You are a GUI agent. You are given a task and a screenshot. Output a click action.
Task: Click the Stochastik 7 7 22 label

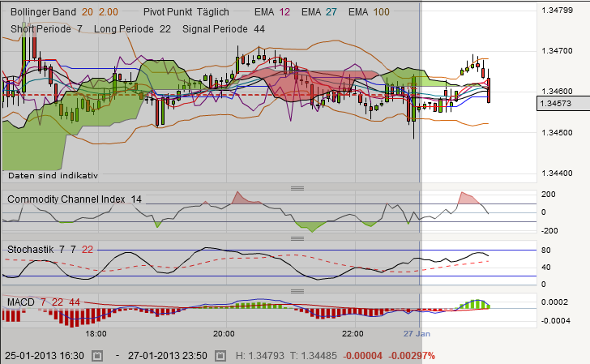click(50, 250)
